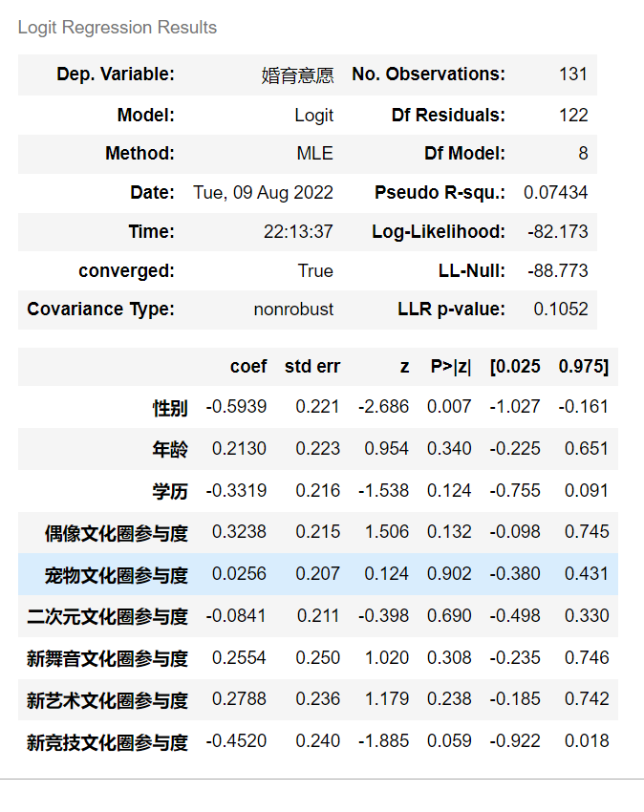Select the 年龄 row label
This screenshot has height=812, width=644.
[170, 450]
